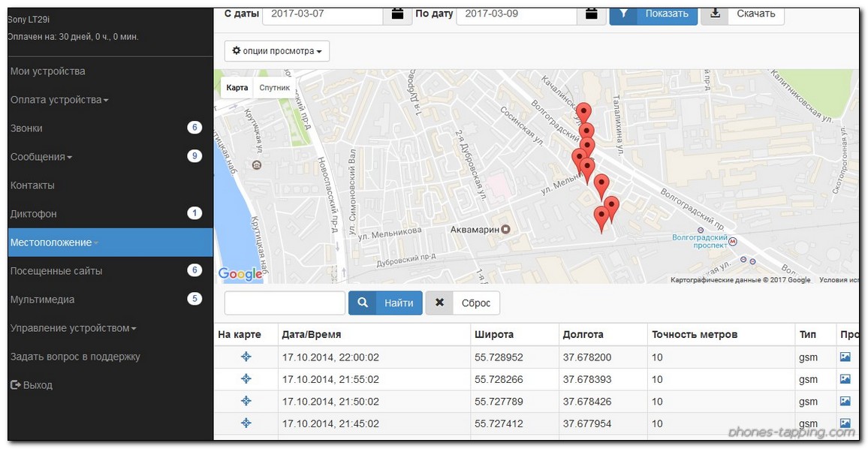Open image icon for 21:45:02 row
This screenshot has width=868, height=449.
pos(845,423)
